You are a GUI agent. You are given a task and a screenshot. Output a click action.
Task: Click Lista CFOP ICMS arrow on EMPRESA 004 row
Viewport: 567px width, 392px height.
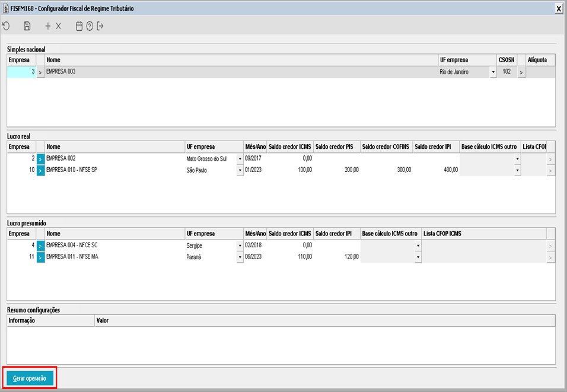(x=550, y=246)
